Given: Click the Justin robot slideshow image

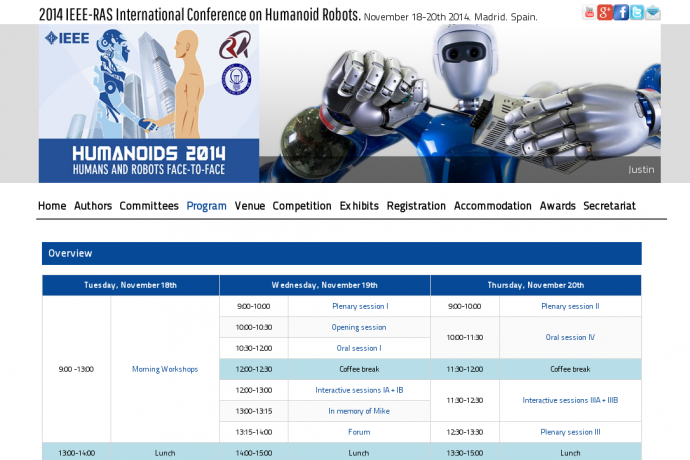Looking at the screenshot, I should coord(460,103).
